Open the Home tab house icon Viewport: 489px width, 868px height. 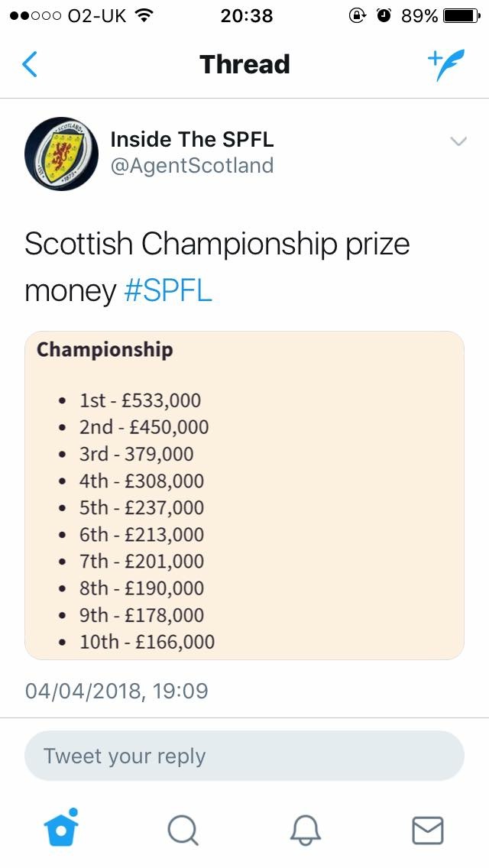pos(61,828)
